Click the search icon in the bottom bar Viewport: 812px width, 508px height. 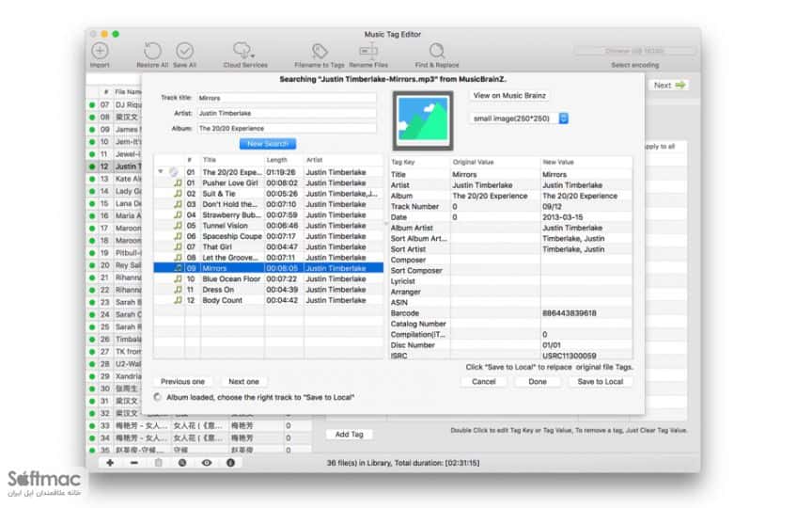tap(182, 463)
